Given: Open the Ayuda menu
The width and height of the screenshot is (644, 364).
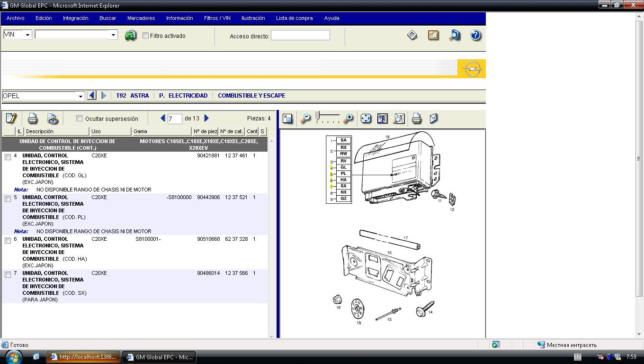Looking at the screenshot, I should coord(331,18).
